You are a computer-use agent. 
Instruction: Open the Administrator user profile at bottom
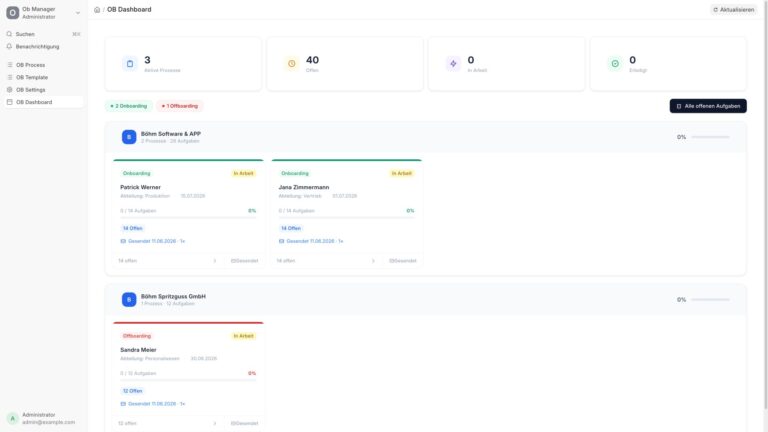[44, 418]
